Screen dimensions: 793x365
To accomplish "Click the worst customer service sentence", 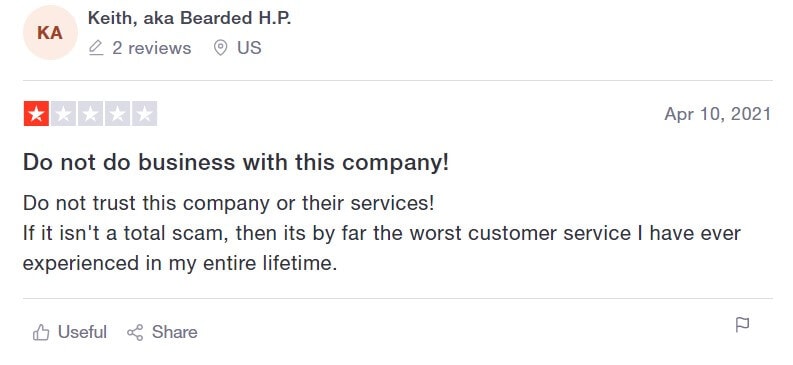I will point(382,248).
